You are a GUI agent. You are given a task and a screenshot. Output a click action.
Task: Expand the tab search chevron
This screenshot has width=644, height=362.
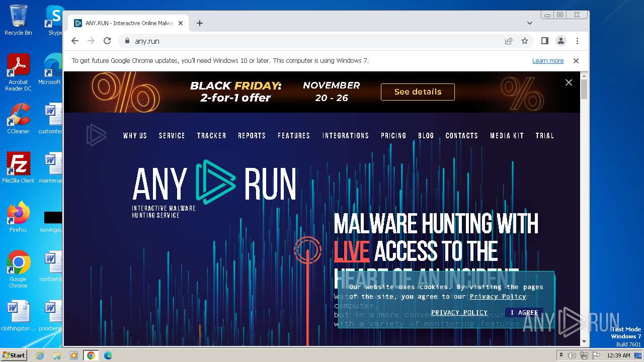(x=529, y=23)
